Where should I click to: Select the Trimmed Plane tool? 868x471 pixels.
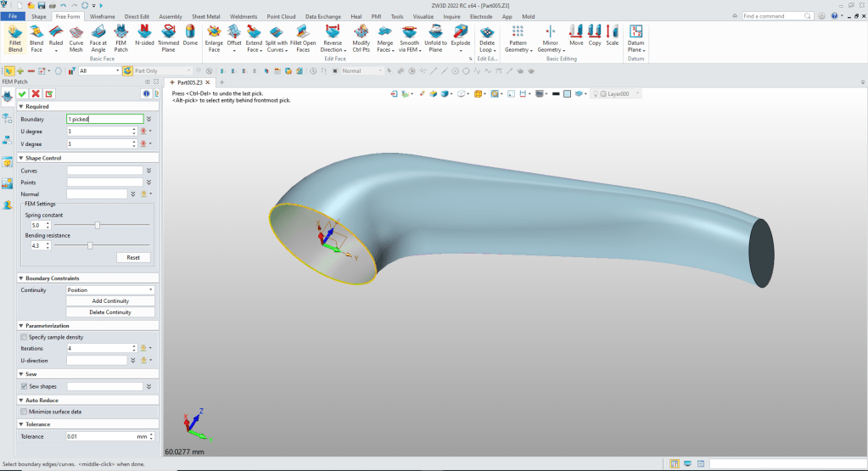(x=167, y=38)
